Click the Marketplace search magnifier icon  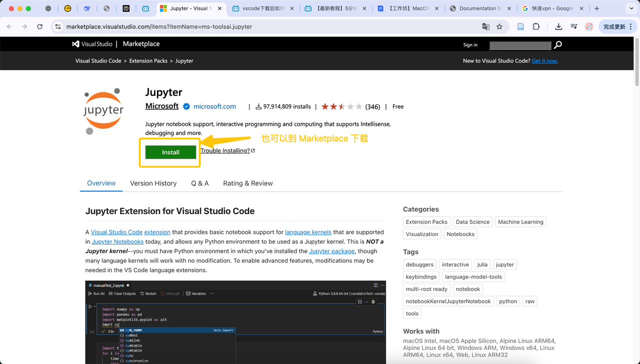coord(558,45)
